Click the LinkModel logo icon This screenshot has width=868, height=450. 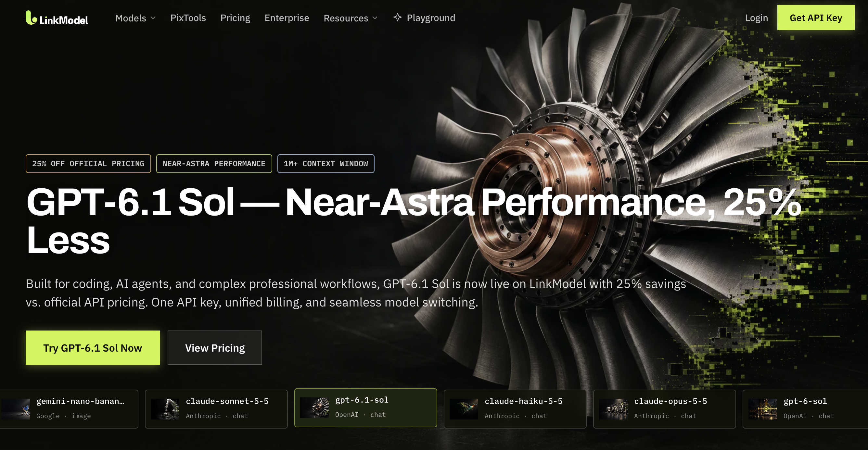[x=31, y=18]
